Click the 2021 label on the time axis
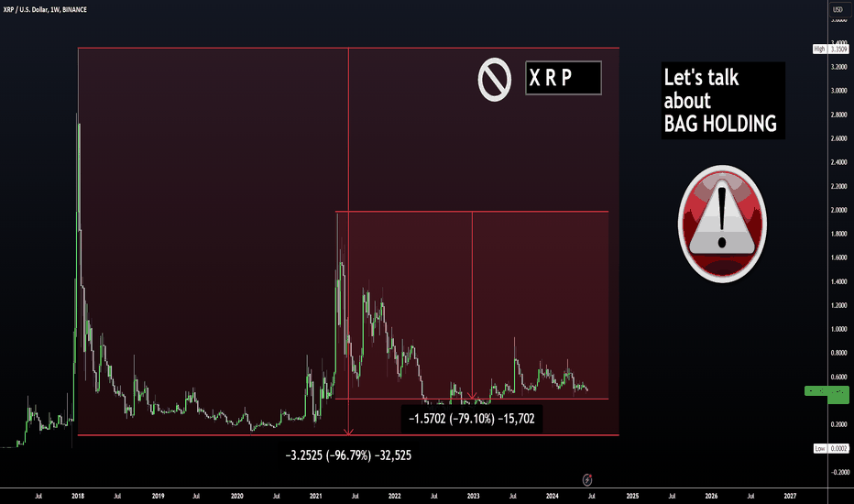854x504 pixels. point(316,496)
